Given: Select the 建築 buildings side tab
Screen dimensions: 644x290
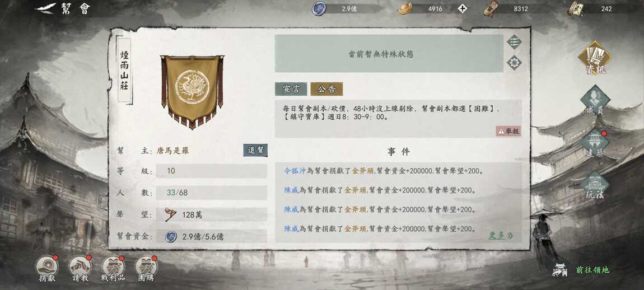Looking at the screenshot, I should (595, 143).
